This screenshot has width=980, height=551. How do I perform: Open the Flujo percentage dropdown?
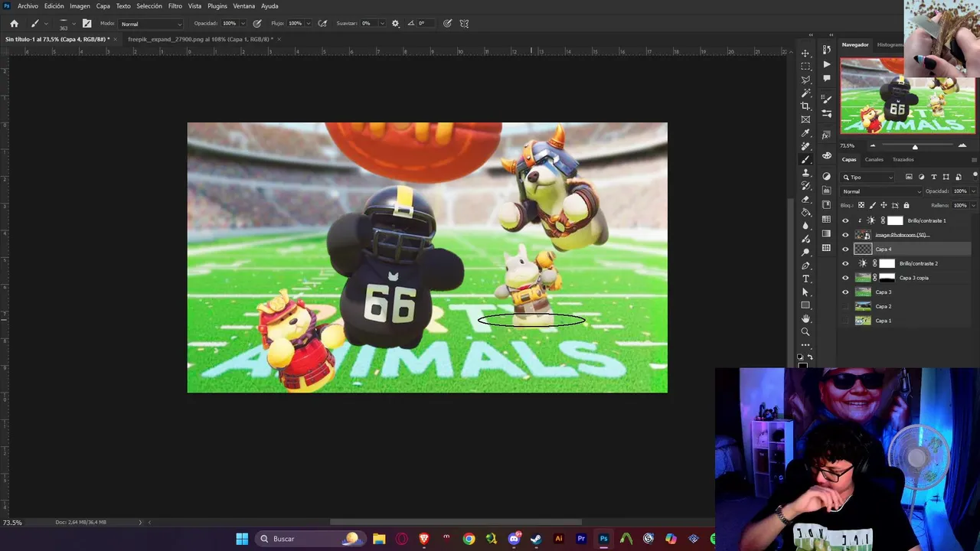[x=309, y=24]
